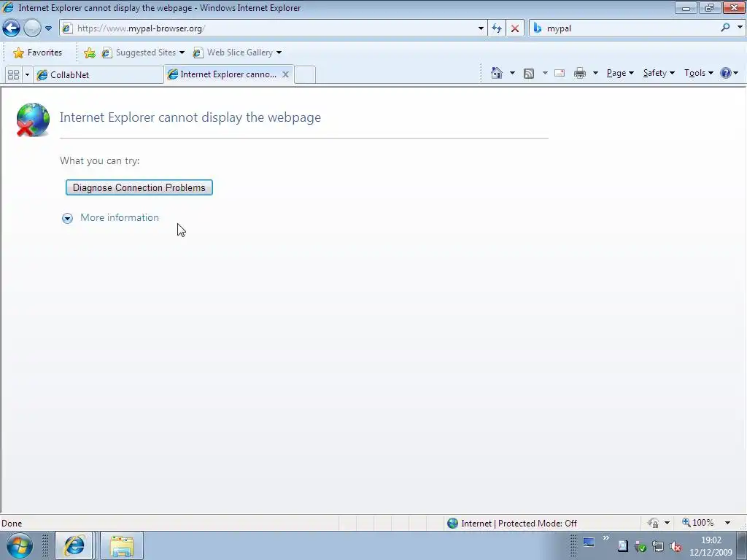Click the RSS Feeds icon

click(x=529, y=73)
